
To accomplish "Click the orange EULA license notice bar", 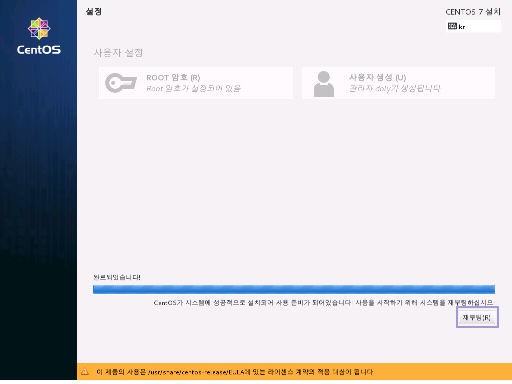I will click(294, 372).
